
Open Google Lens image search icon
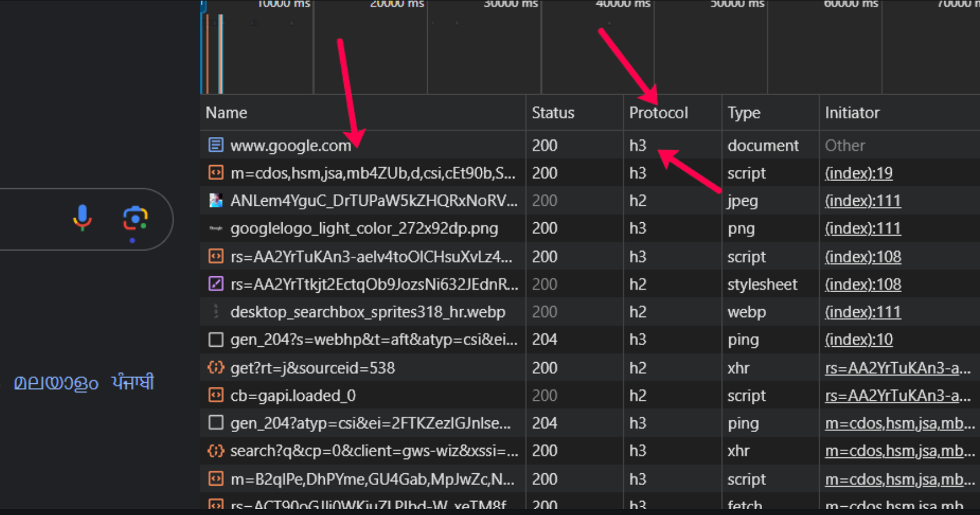tap(135, 219)
